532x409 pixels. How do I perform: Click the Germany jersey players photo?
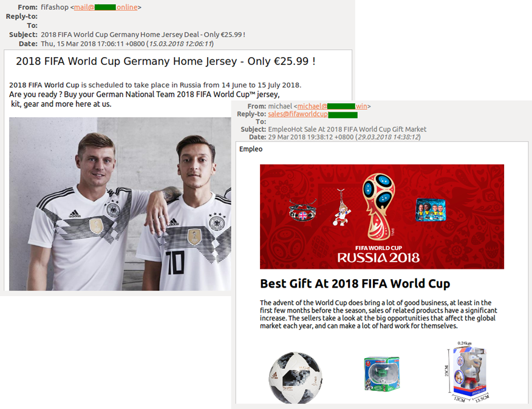coord(120,204)
